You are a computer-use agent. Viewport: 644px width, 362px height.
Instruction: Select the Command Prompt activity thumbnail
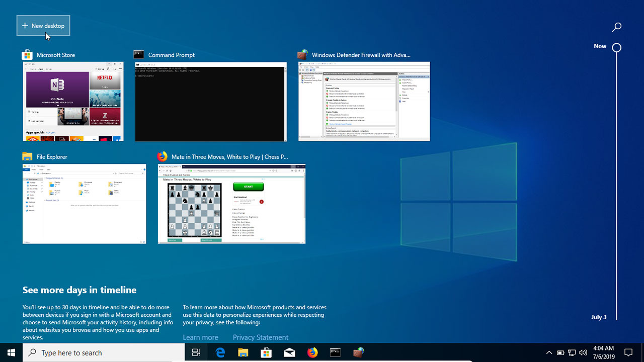[x=211, y=101]
